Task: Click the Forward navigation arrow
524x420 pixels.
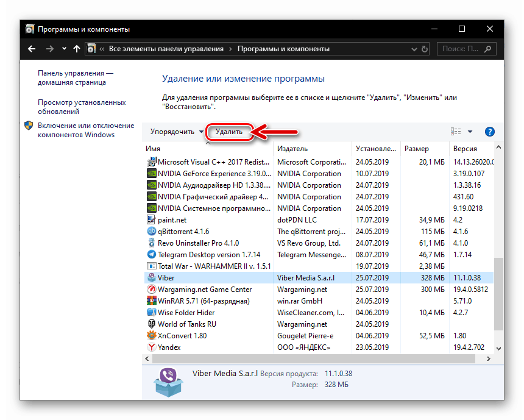Action: pos(50,49)
